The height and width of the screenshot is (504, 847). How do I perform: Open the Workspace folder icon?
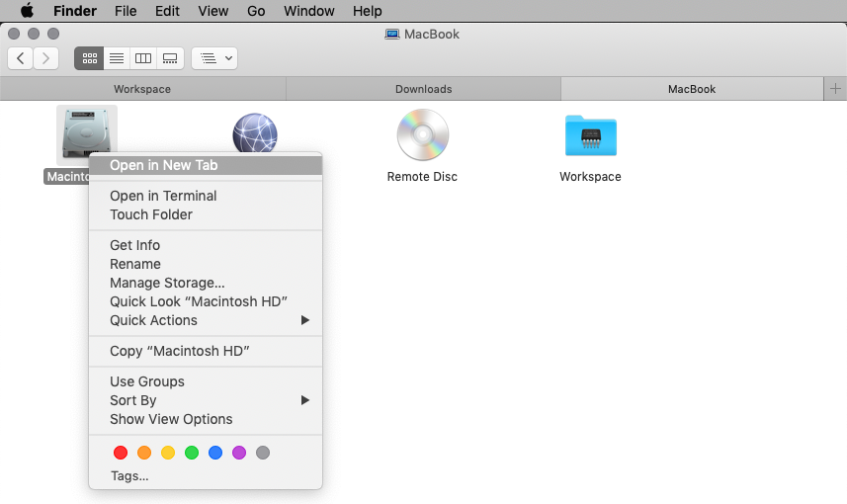click(590, 135)
